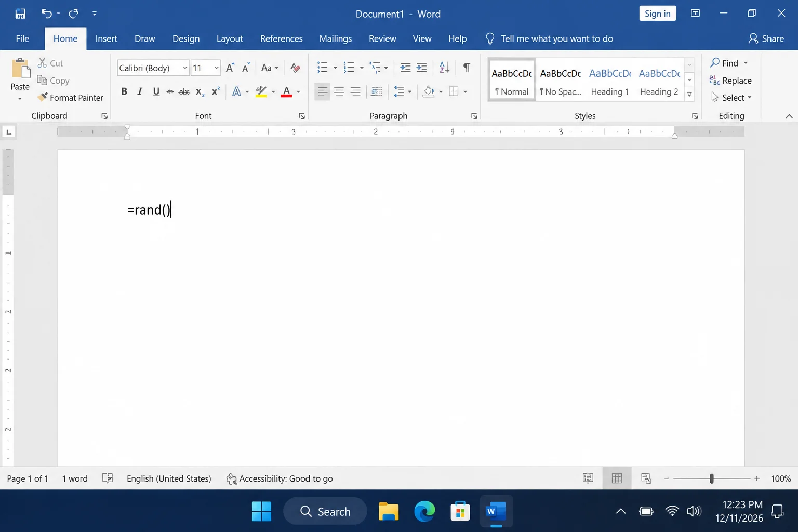Open the Change Case menu
The height and width of the screenshot is (532, 798).
click(270, 68)
